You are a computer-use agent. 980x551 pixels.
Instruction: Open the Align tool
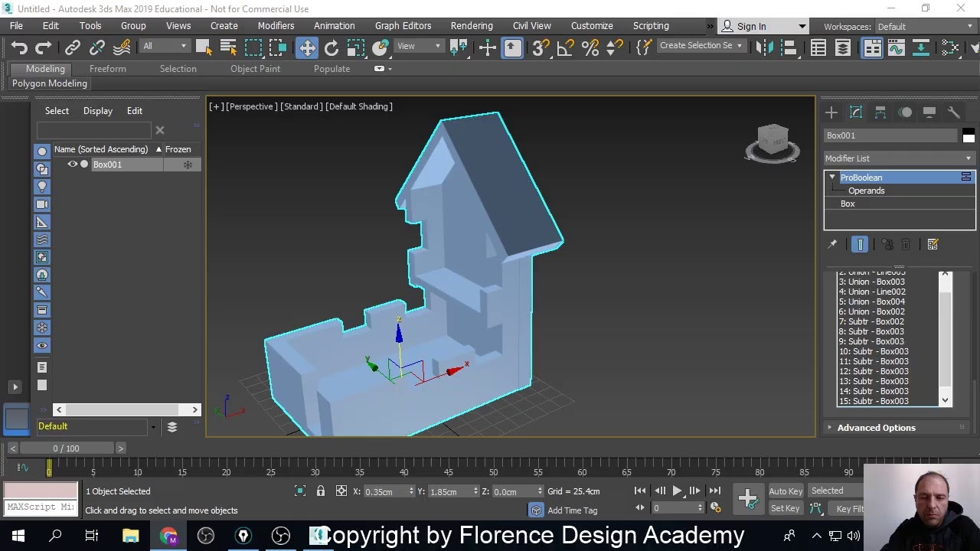tap(789, 47)
